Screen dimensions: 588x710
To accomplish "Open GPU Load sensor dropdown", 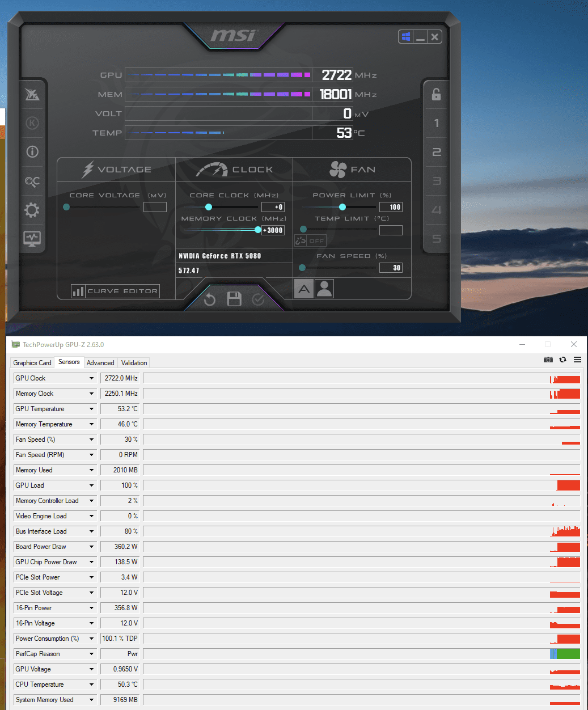I will pos(91,485).
